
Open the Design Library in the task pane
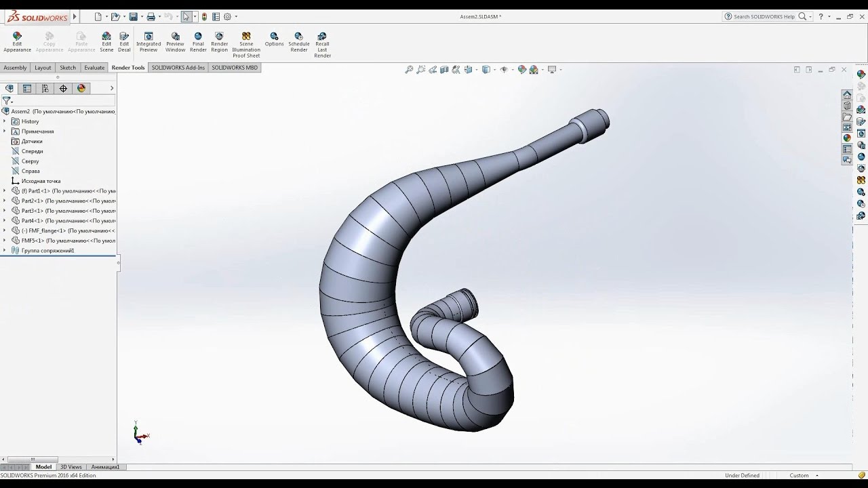pos(847,106)
